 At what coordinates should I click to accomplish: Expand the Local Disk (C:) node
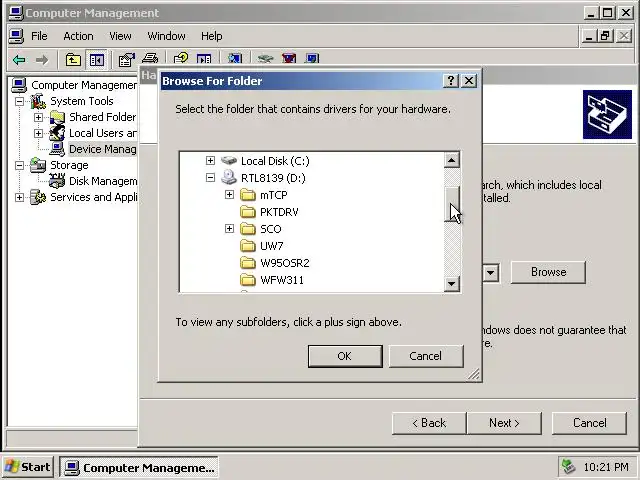tap(210, 160)
